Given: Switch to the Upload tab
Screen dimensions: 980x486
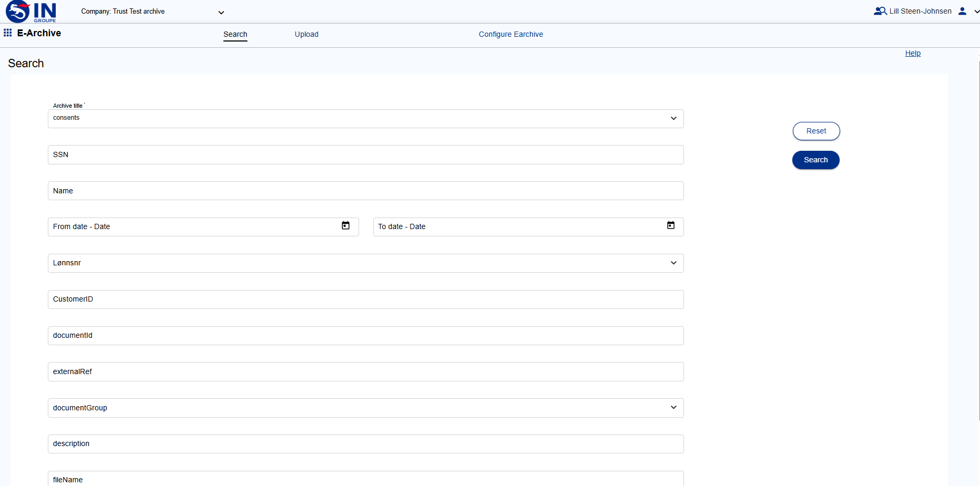Looking at the screenshot, I should tap(307, 34).
